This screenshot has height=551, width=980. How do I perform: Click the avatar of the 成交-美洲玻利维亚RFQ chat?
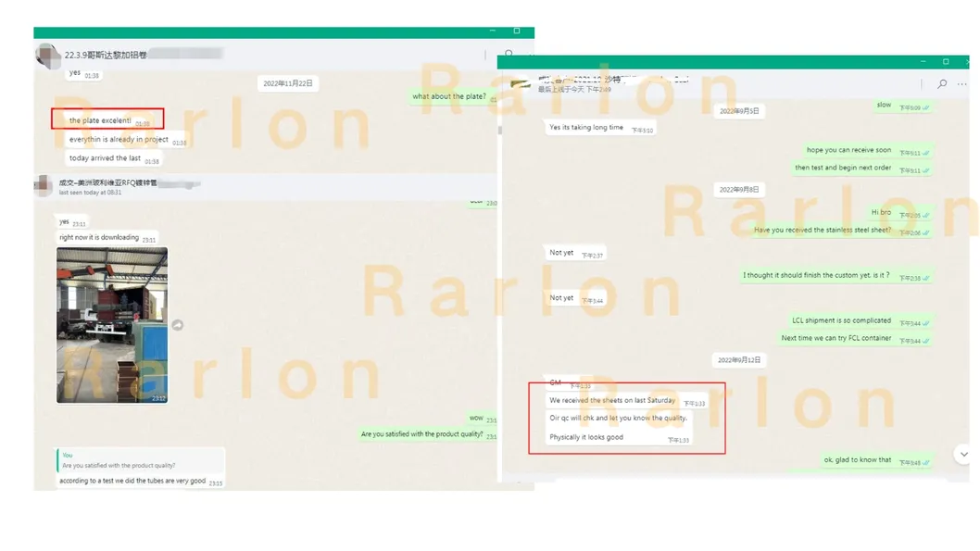44,186
